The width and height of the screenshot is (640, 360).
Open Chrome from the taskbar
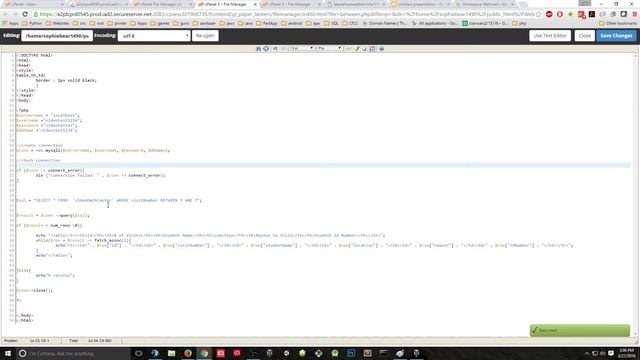pyautogui.click(x=204, y=353)
